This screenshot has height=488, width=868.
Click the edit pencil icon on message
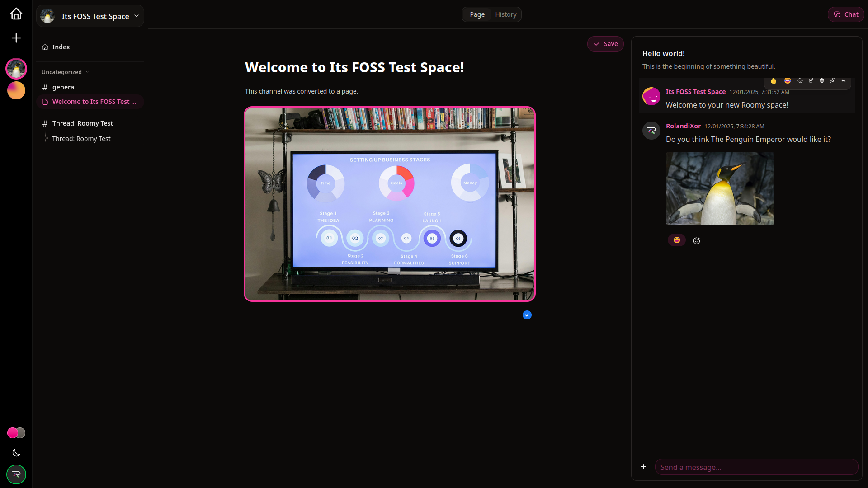811,80
